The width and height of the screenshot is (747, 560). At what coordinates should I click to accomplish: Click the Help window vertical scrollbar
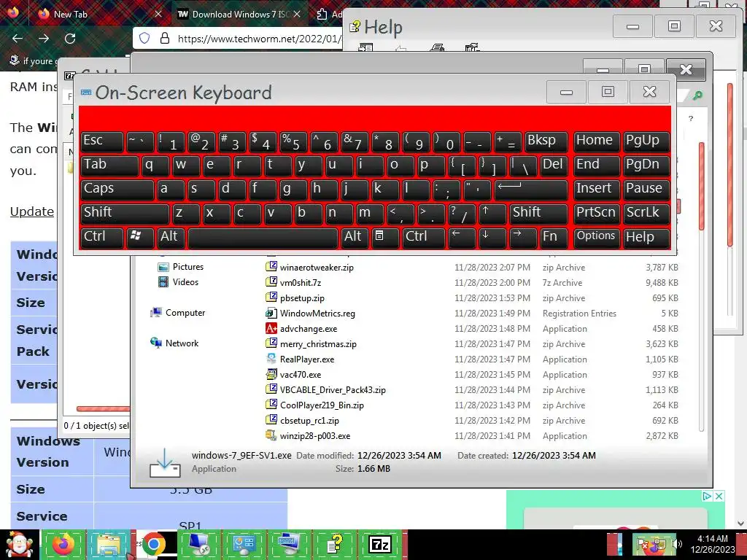pyautogui.click(x=729, y=165)
